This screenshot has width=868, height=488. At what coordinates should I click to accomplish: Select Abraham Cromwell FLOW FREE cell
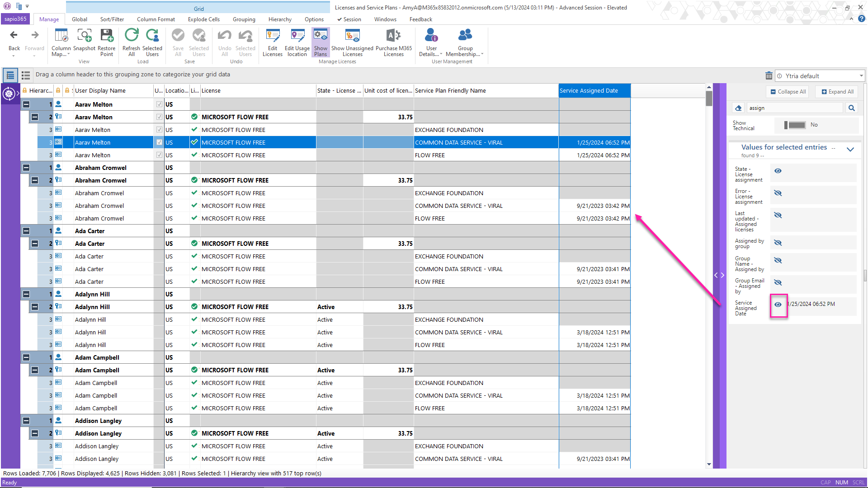[x=486, y=218]
